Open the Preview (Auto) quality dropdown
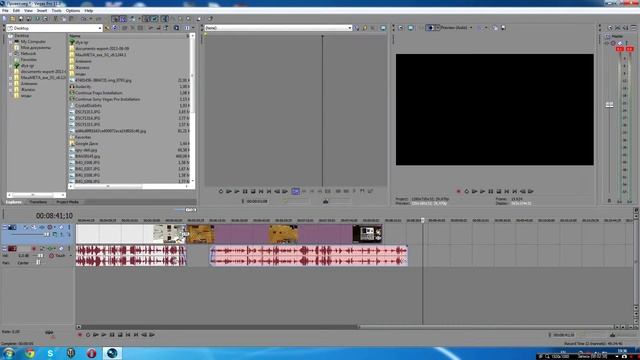 (x=471, y=28)
